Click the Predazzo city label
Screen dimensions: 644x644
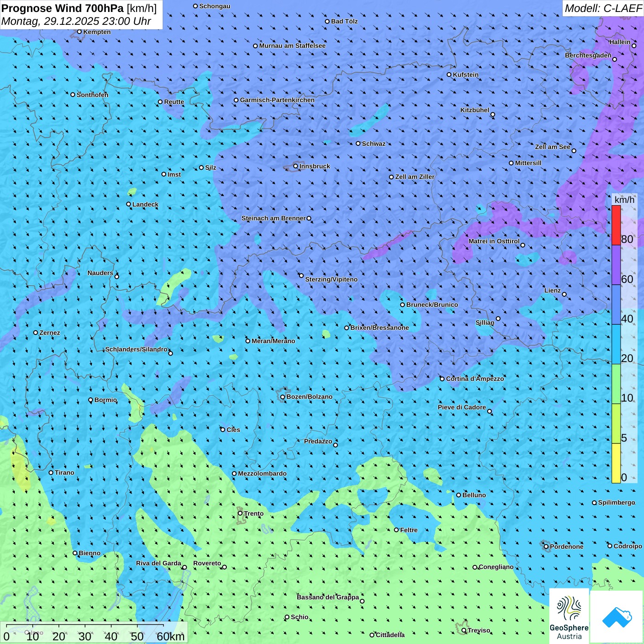pos(318,441)
